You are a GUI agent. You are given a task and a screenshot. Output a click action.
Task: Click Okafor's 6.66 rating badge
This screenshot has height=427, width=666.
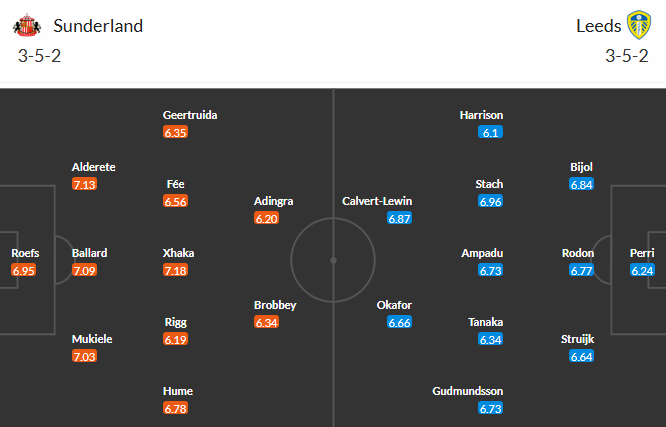tap(400, 323)
